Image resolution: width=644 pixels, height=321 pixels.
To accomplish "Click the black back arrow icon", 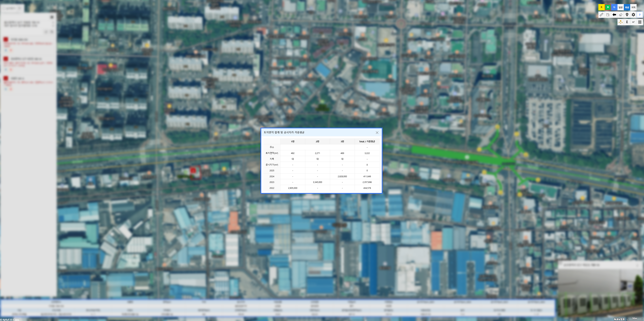I will coord(614,15).
